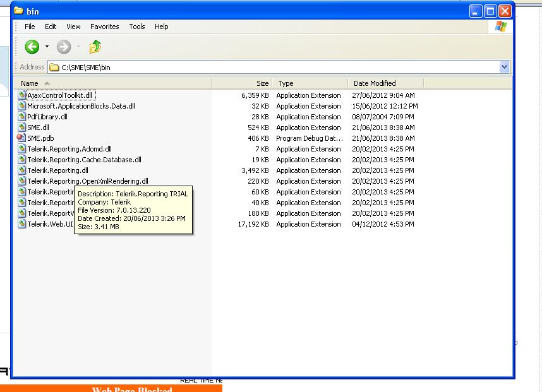Open the View menu

(x=73, y=27)
